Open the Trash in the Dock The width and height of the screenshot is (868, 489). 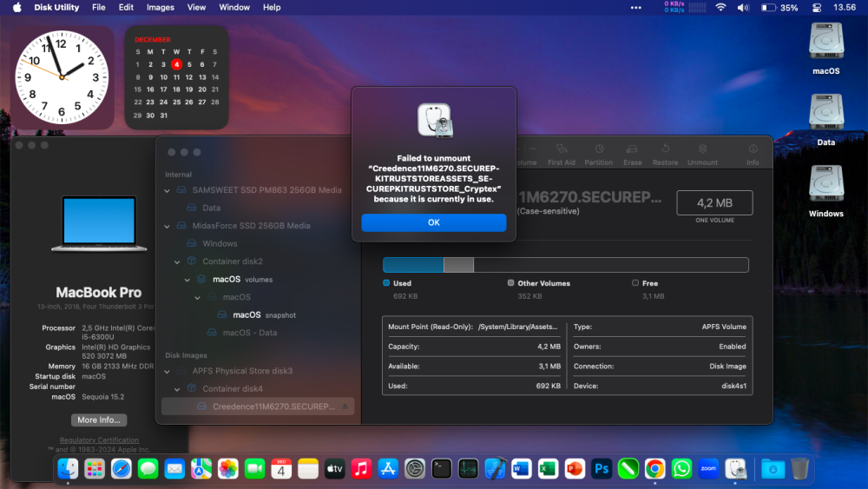pyautogui.click(x=799, y=469)
